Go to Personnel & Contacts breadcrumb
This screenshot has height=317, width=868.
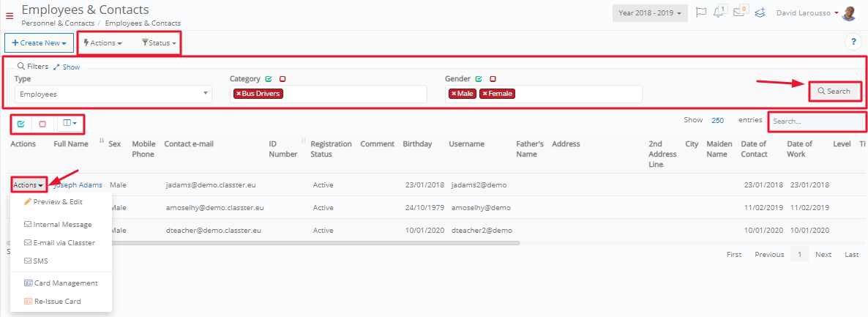point(58,23)
